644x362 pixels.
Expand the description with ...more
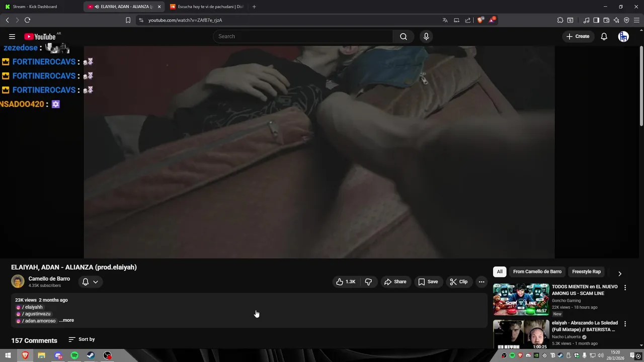coord(66,320)
